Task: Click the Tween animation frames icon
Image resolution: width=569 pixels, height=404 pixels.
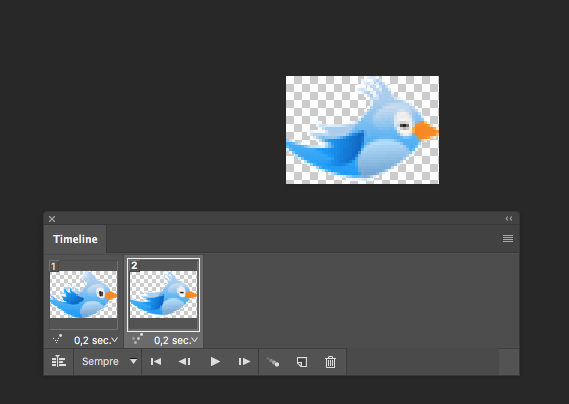Action: (273, 362)
